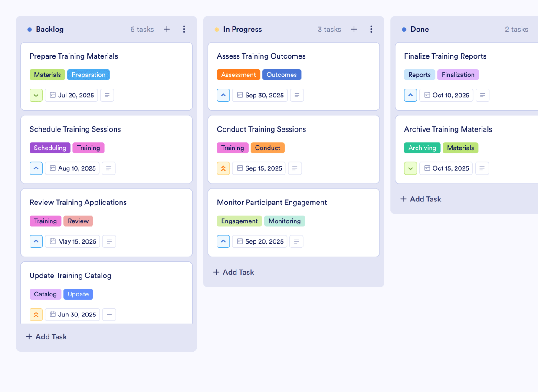Open description icon on Assess Training Outcomes

tap(297, 95)
